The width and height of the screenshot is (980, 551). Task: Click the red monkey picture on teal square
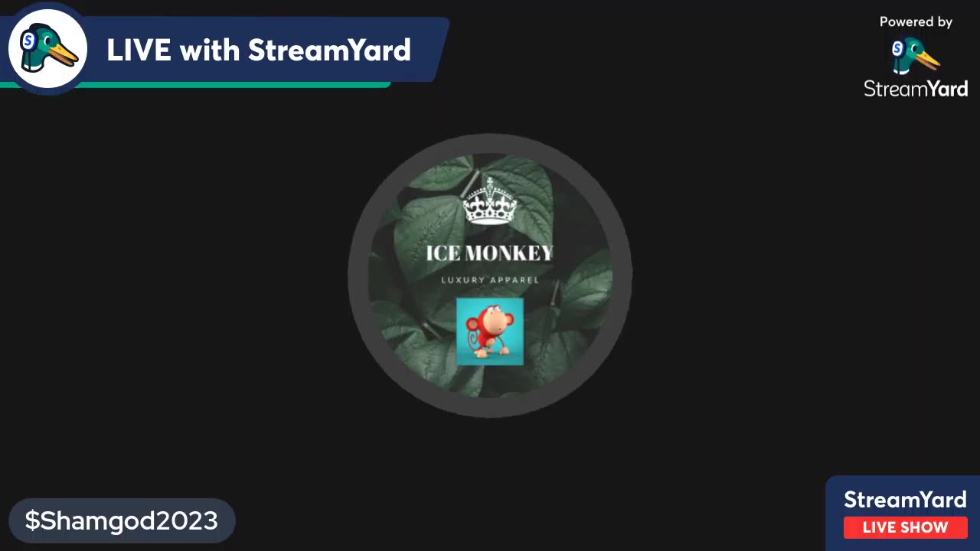pyautogui.click(x=490, y=331)
